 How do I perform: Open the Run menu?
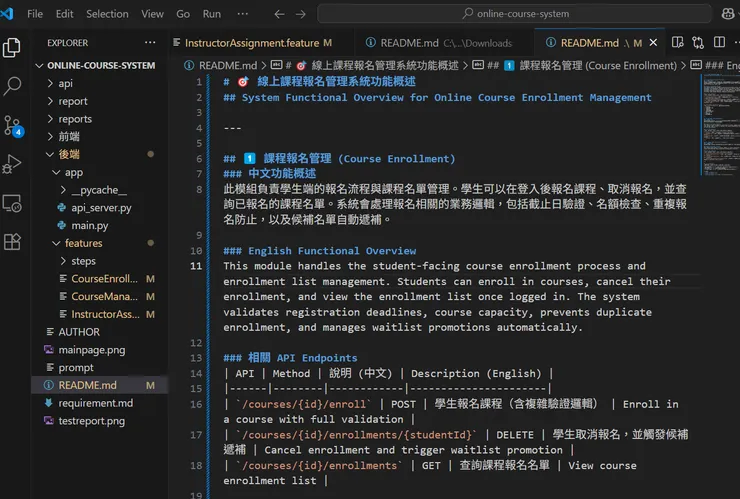coord(211,14)
